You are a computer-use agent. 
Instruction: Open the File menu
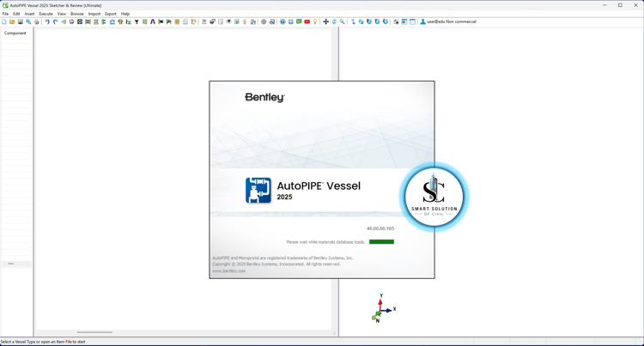click(x=5, y=14)
